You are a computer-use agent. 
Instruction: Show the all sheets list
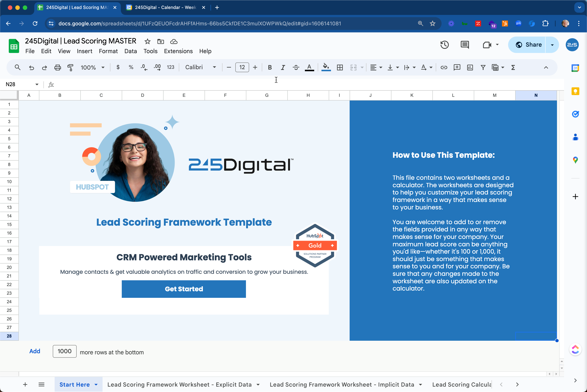(41, 385)
